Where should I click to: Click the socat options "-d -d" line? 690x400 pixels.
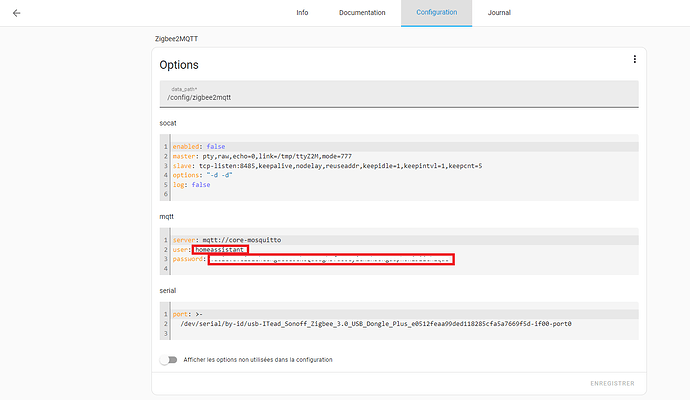pyautogui.click(x=202, y=175)
